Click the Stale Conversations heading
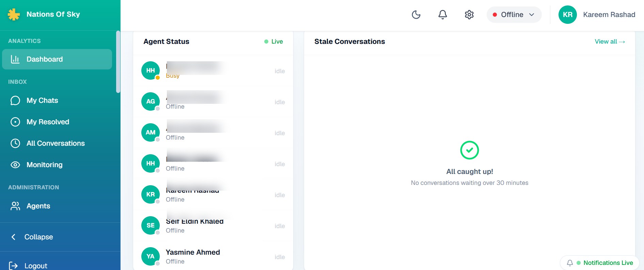 [349, 42]
